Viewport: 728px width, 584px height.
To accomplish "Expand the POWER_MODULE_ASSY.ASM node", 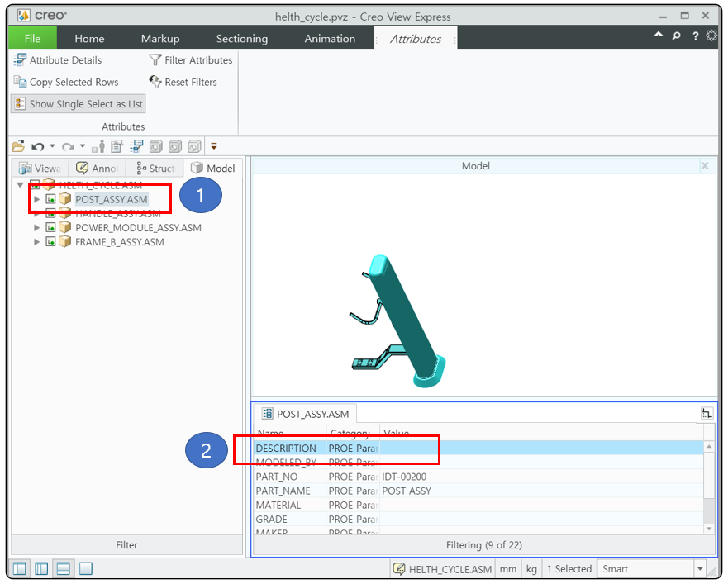I will click(x=36, y=228).
